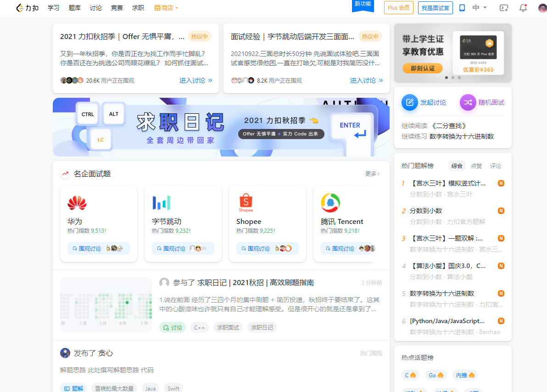
Task: Click the 字节跳动 company logo
Action: [162, 203]
